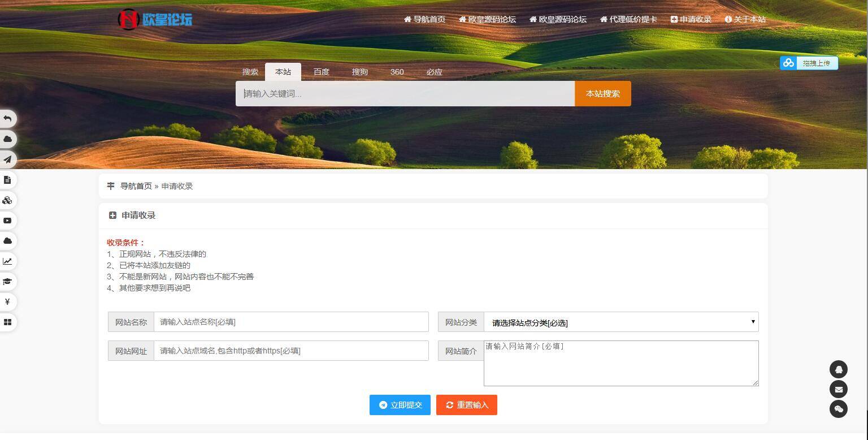Click the 重置输入 reset button

467,405
